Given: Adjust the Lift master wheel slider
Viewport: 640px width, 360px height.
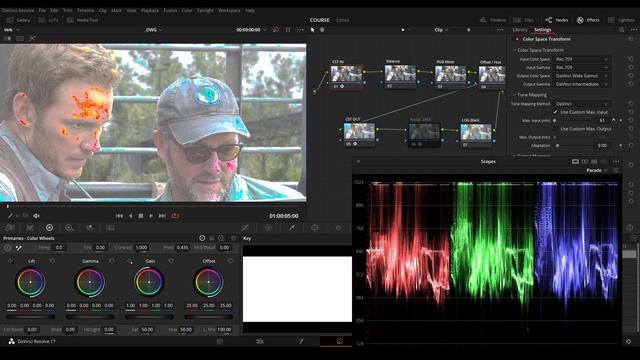Looking at the screenshot, I should click(31, 317).
